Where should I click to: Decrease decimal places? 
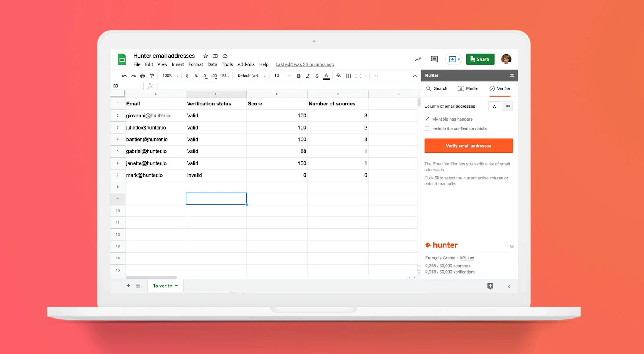[204, 76]
